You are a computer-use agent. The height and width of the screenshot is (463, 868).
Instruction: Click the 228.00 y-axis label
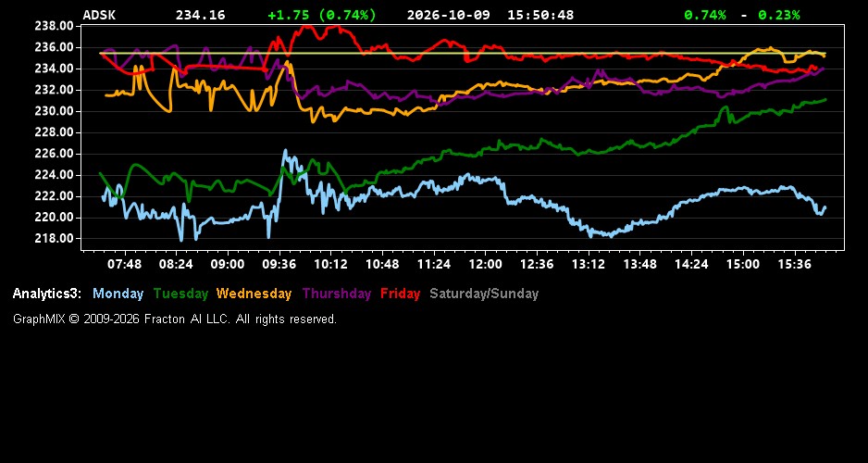[x=54, y=132]
